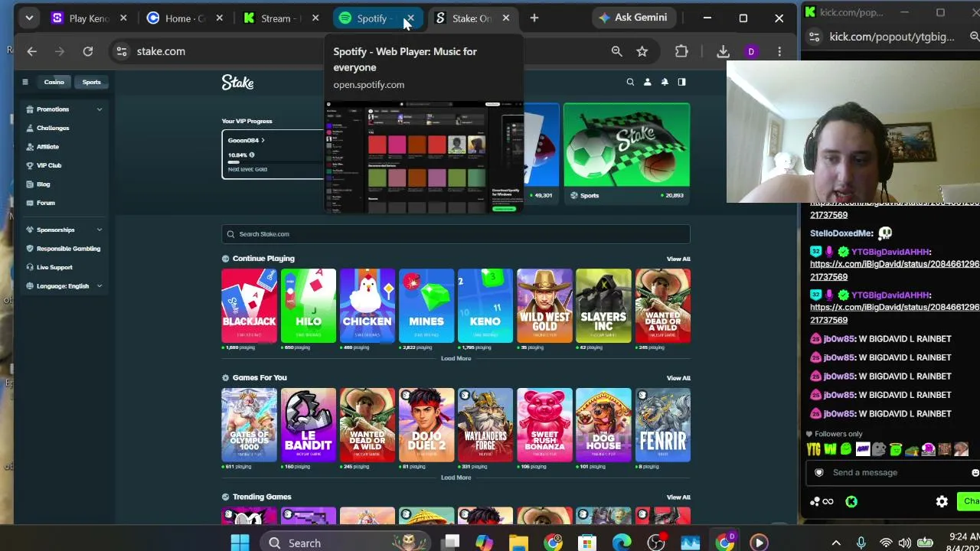Open a new browser tab
Viewport: 980px width, 551px height.
pyautogui.click(x=534, y=18)
